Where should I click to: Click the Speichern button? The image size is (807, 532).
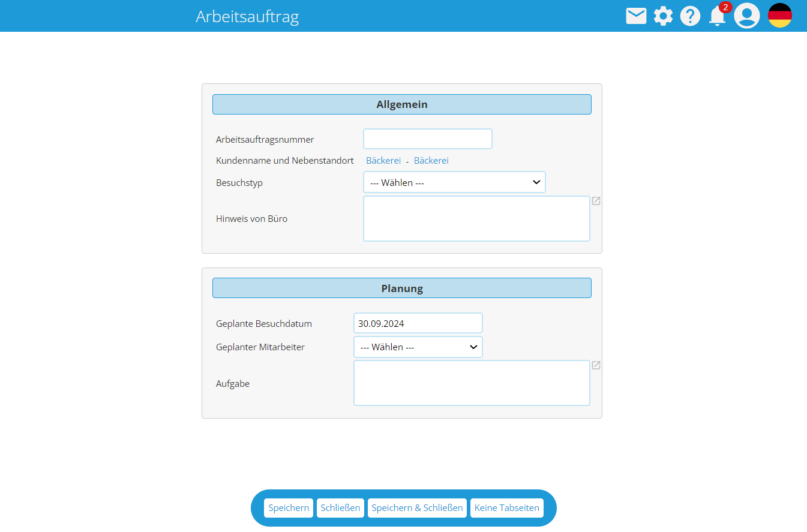(x=289, y=507)
